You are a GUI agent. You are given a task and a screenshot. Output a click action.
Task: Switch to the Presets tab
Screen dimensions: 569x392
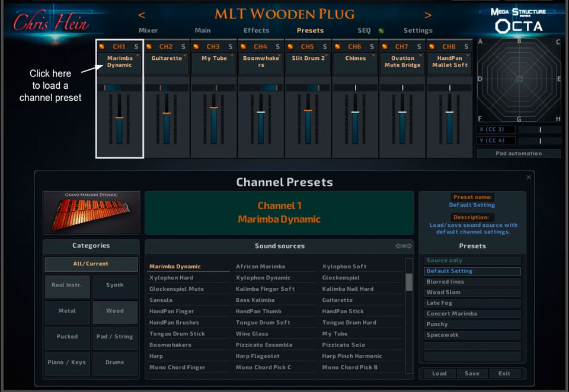[310, 30]
